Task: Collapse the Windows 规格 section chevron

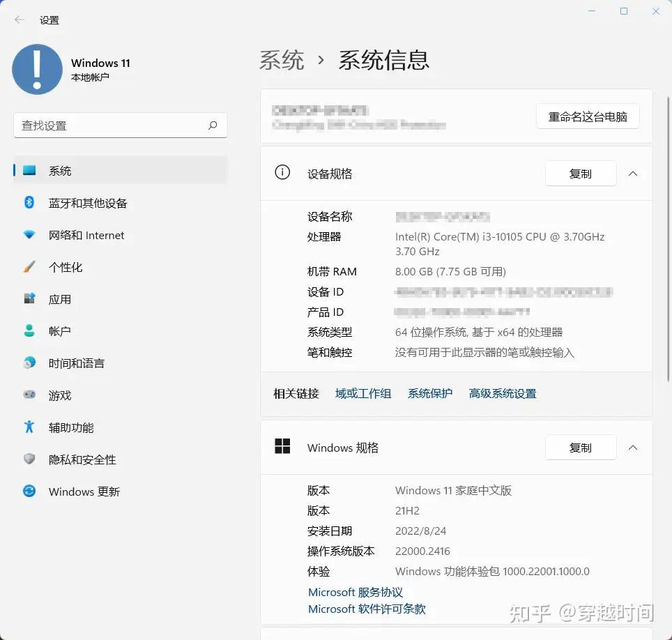Action: (x=632, y=448)
